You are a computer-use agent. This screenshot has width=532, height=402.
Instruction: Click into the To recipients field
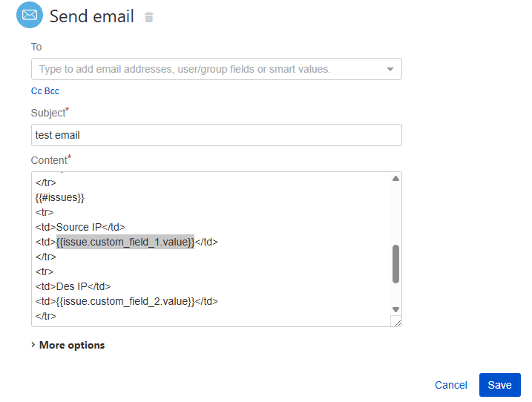(x=217, y=69)
